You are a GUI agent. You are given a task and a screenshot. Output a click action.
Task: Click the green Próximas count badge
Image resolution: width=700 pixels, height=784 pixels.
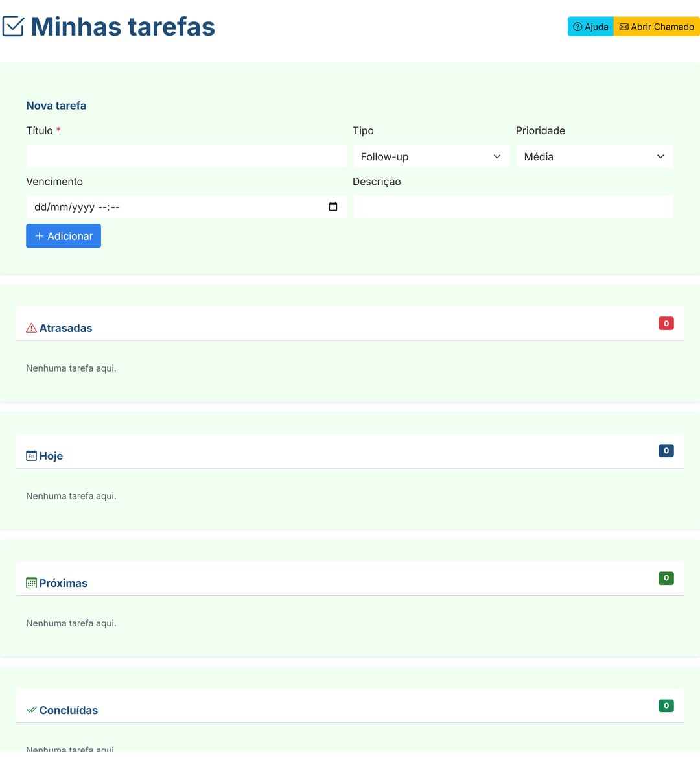click(x=666, y=578)
